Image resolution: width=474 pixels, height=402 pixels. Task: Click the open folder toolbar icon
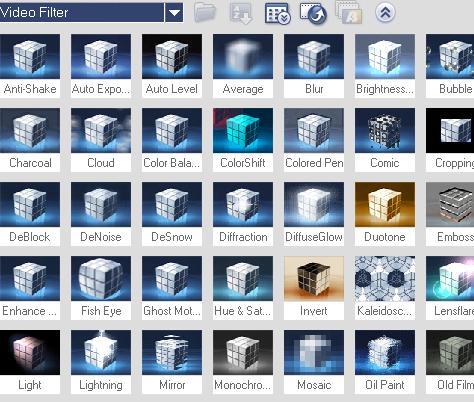pyautogui.click(x=205, y=12)
